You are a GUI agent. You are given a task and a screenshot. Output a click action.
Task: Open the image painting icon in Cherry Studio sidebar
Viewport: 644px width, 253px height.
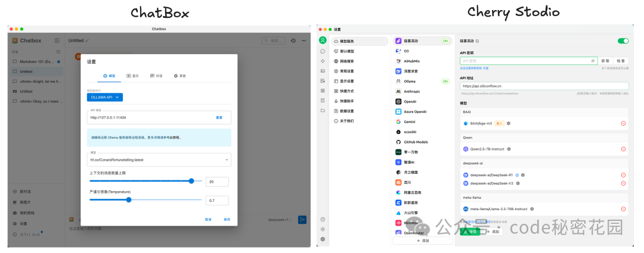pos(323,71)
